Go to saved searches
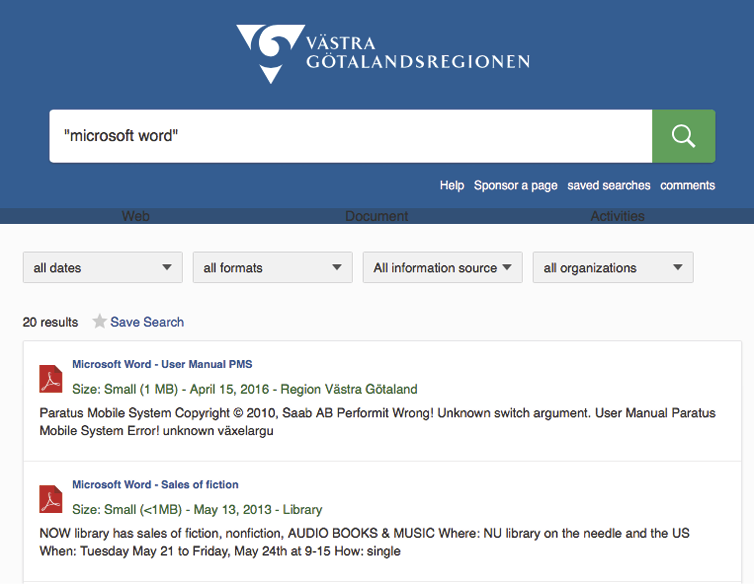754x584 pixels. pos(609,185)
